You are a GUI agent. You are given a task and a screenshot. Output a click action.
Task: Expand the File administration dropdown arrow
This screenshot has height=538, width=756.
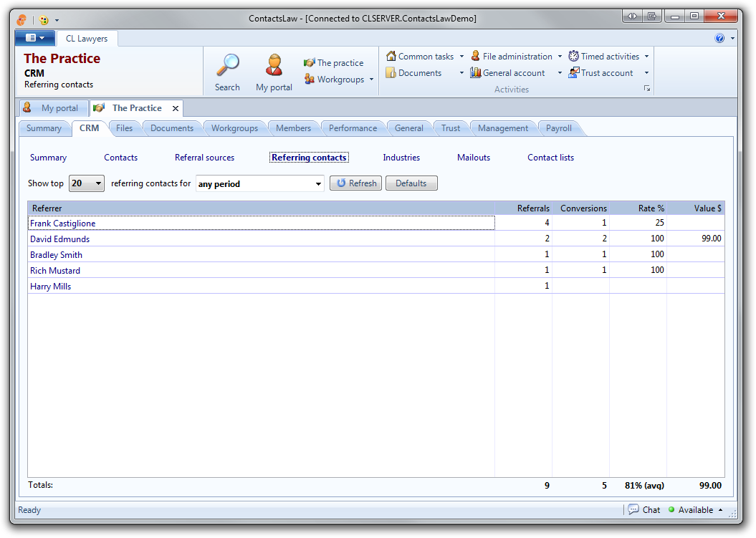(x=560, y=57)
